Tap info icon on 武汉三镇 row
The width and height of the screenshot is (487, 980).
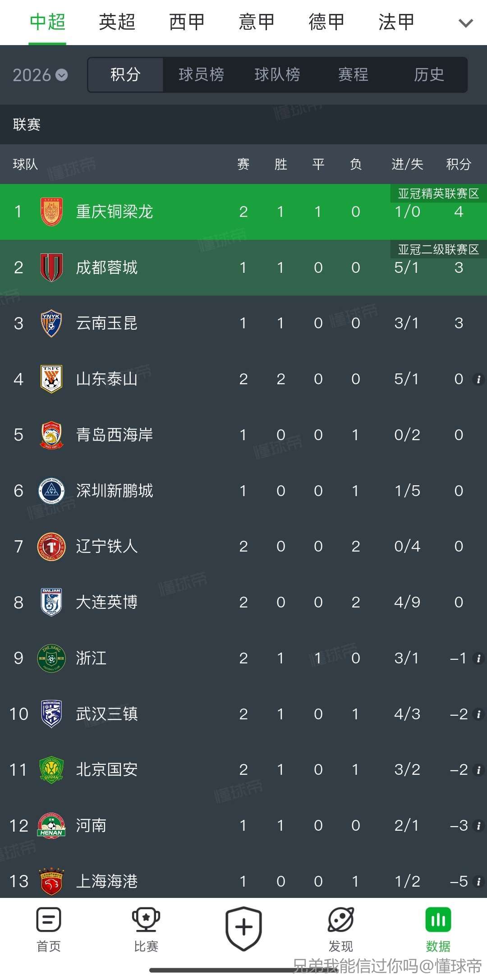(x=478, y=714)
